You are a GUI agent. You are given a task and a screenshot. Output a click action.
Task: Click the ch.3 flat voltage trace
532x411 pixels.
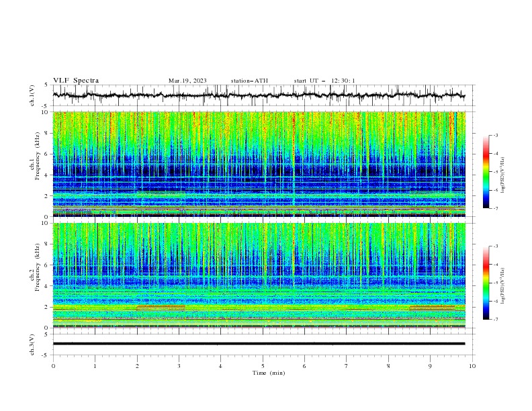click(259, 344)
